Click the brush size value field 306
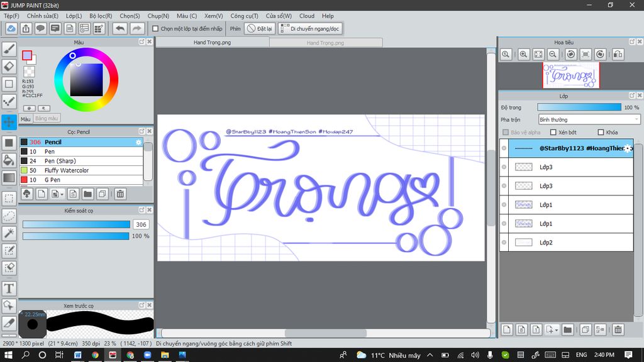Image resolution: width=644 pixels, height=362 pixels. tap(141, 224)
